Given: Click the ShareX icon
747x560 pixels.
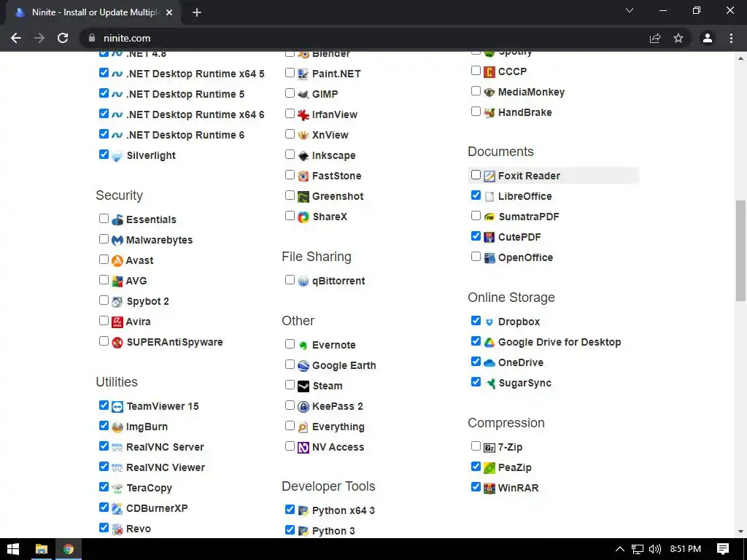Looking at the screenshot, I should (x=303, y=217).
